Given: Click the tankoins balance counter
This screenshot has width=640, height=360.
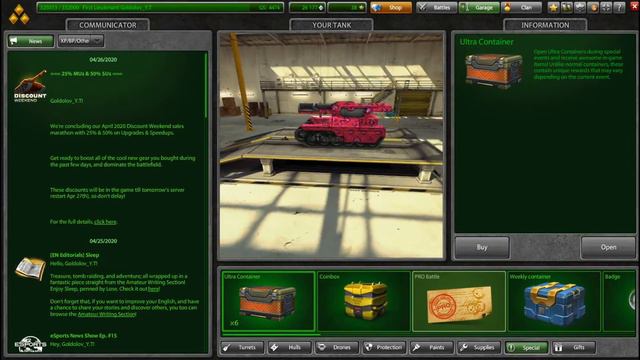Looking at the screenshot, I should (347, 7).
